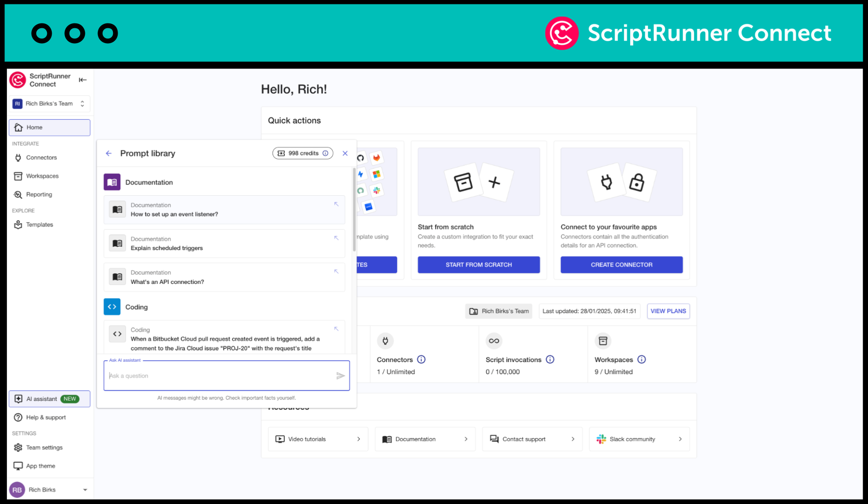This screenshot has height=504, width=868.
Task: Open Documentation resource link
Action: 425,439
